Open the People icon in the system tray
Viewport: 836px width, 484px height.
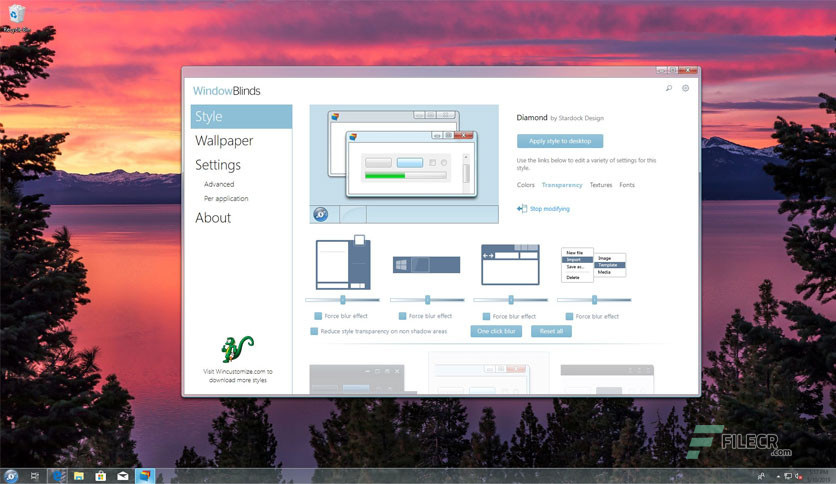coord(761,476)
